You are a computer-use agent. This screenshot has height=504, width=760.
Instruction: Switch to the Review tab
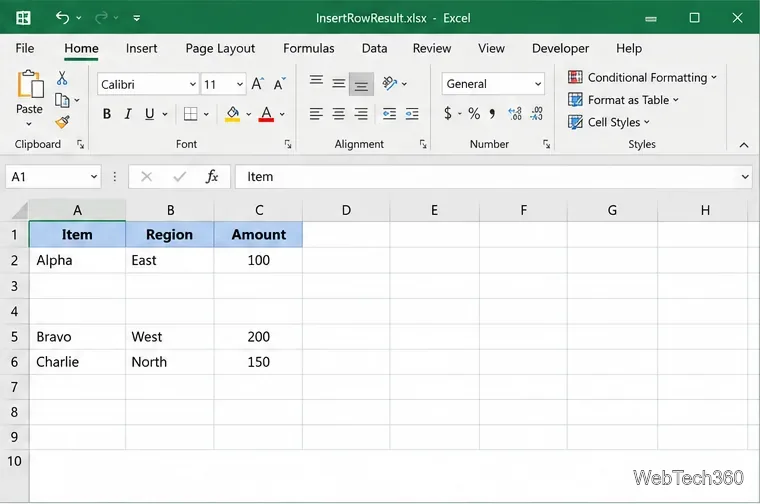coord(432,48)
